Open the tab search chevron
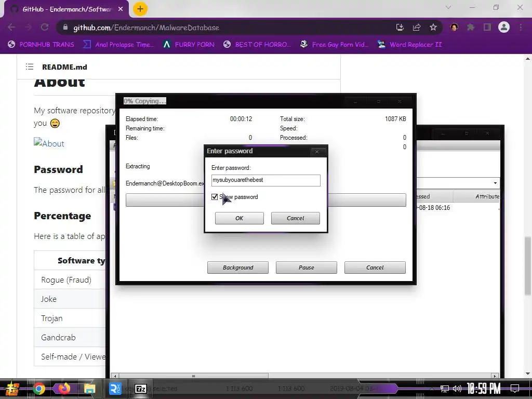The image size is (532, 399). (x=448, y=7)
